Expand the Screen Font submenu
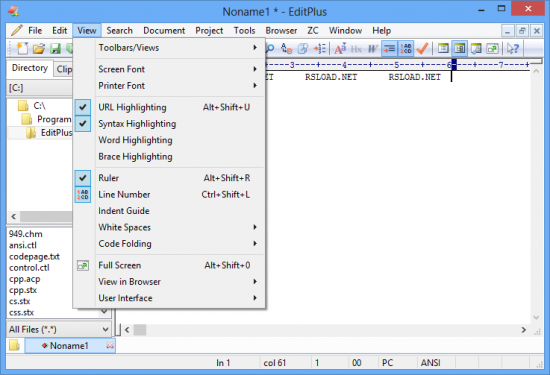The height and width of the screenshot is (375, 550). pyautogui.click(x=170, y=69)
